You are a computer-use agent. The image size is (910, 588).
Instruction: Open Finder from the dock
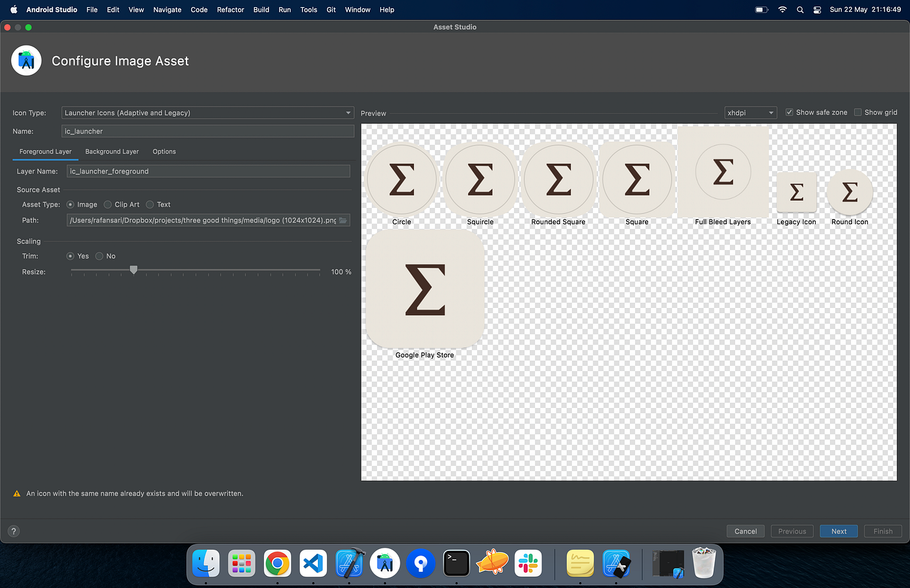point(206,563)
